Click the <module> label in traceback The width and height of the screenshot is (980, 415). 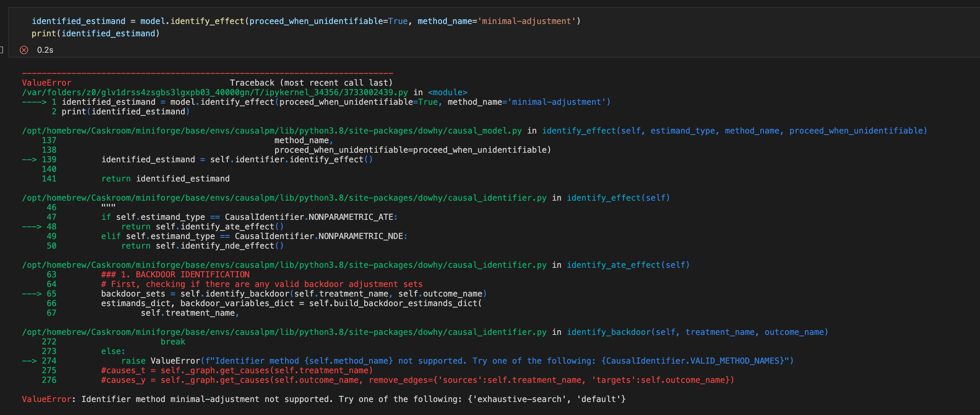coord(448,92)
